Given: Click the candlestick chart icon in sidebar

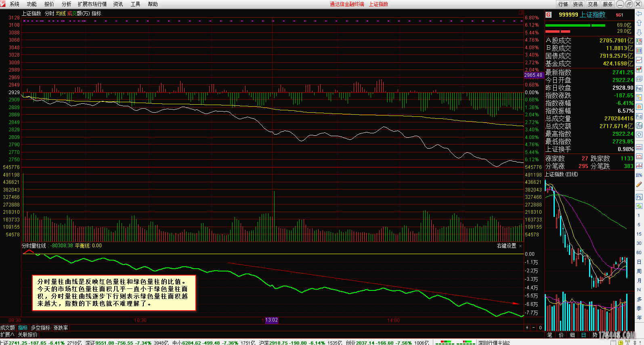Looking at the screenshot, I should click(639, 69).
